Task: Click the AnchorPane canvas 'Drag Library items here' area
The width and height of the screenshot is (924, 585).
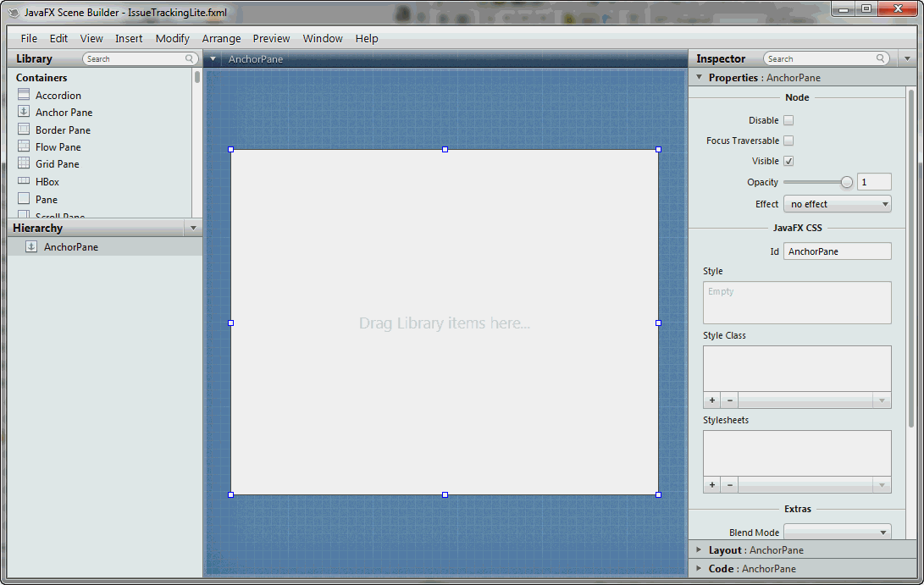Action: click(x=445, y=323)
